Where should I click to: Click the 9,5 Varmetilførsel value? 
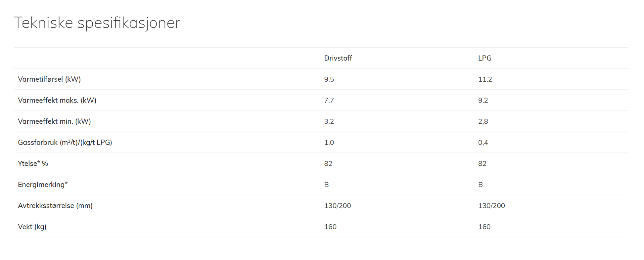(x=329, y=79)
